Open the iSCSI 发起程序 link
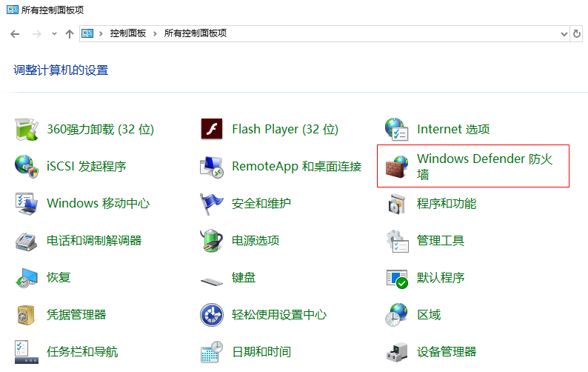 pyautogui.click(x=86, y=166)
